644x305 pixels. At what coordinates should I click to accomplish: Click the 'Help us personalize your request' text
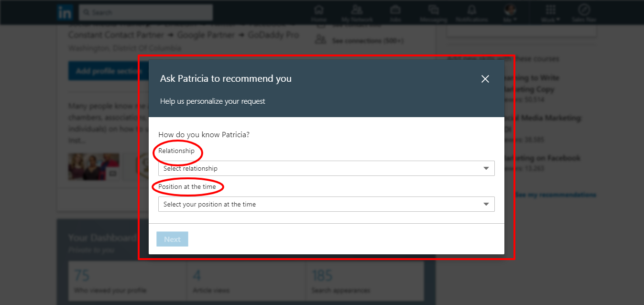click(x=213, y=101)
